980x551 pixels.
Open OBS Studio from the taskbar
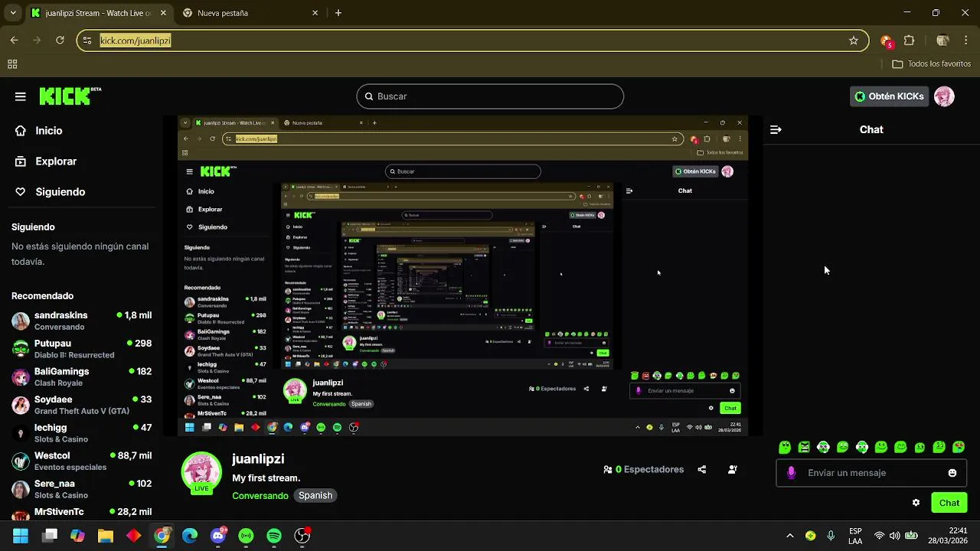pos(302,536)
